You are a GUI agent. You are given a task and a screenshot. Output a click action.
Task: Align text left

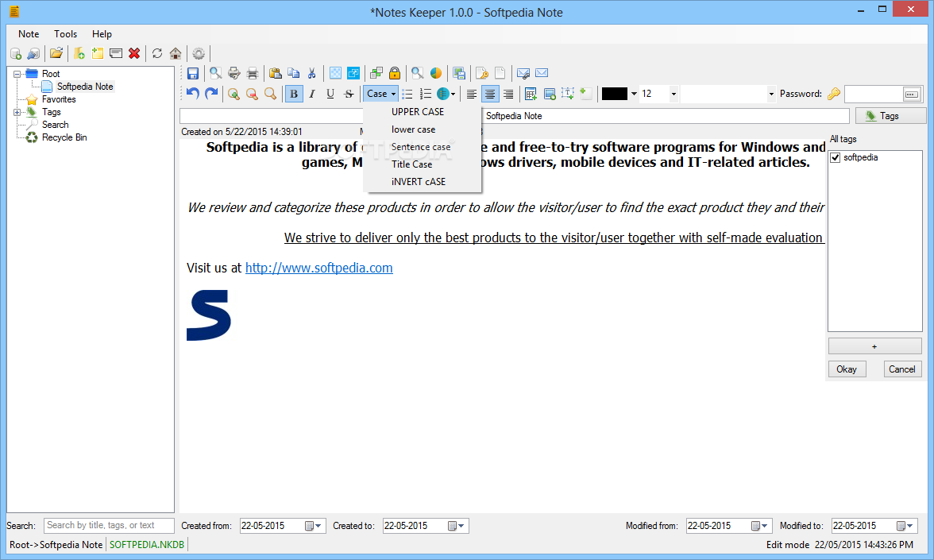[472, 94]
